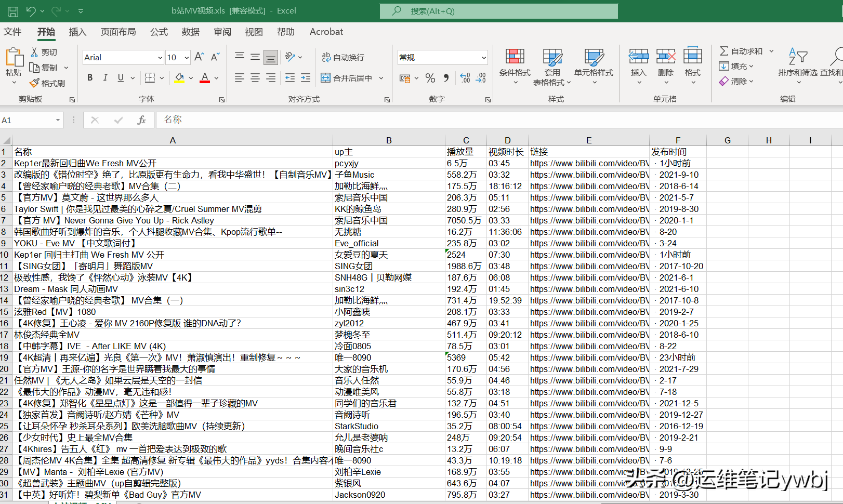Increase decimal places in number group
Screen dimensions: 843x504
(465, 78)
